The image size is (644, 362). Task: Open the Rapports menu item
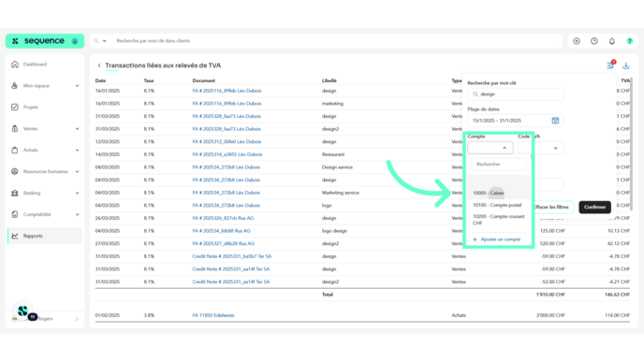click(x=33, y=236)
